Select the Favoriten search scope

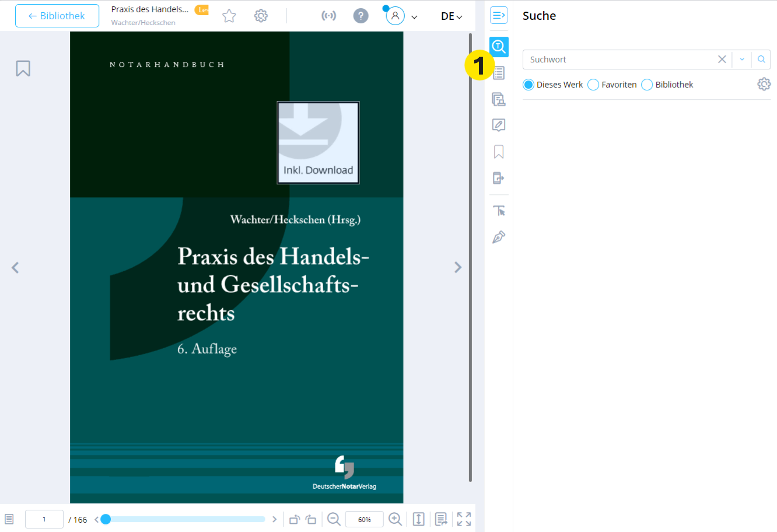pos(593,85)
